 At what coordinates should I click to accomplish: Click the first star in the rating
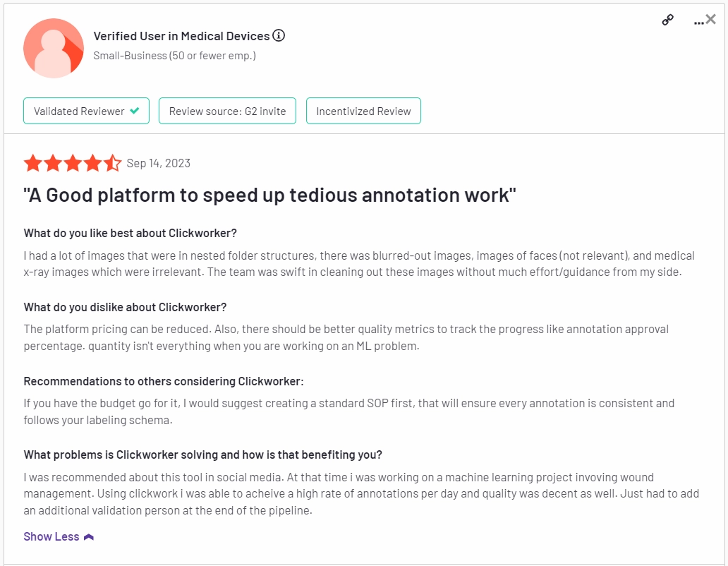32,164
